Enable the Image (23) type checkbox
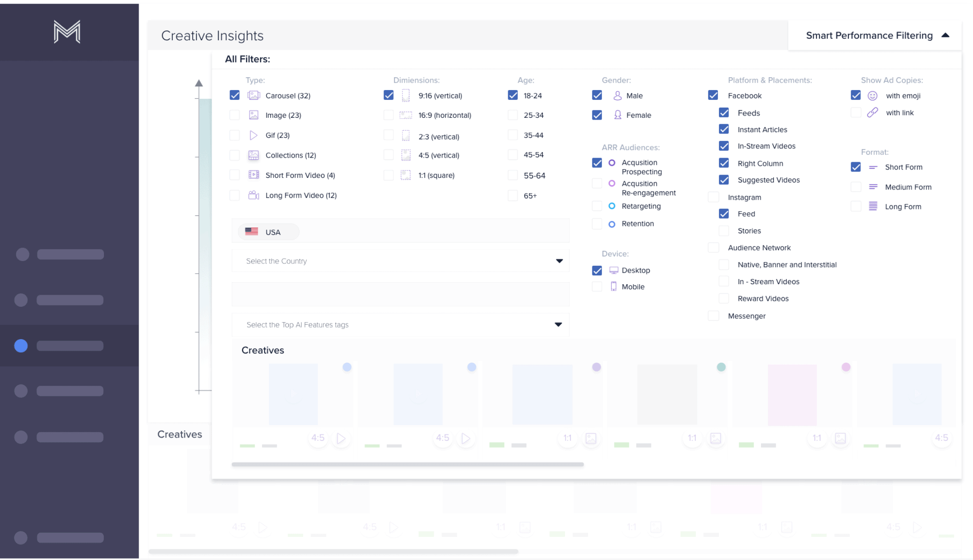Viewport: 973px width, 560px height. pyautogui.click(x=235, y=115)
